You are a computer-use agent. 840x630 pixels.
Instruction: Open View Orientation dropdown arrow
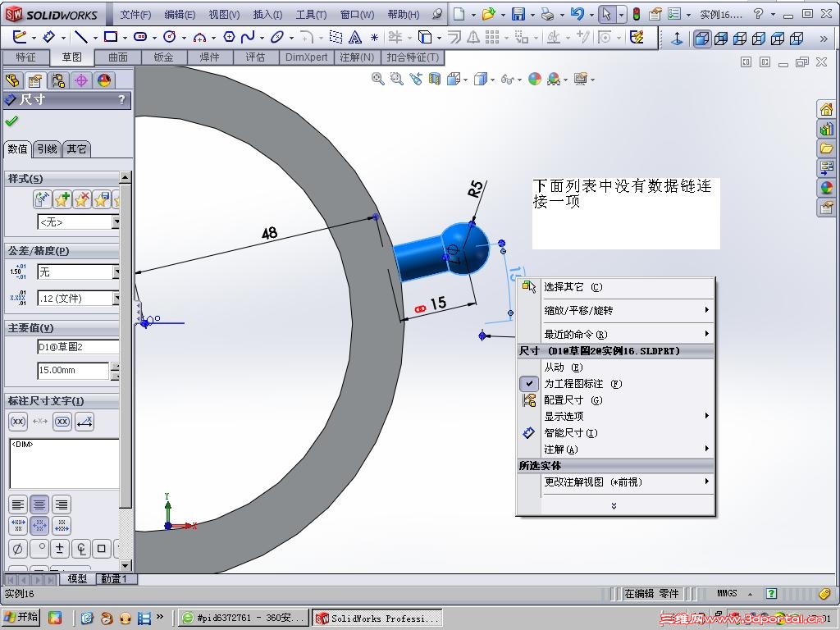(x=466, y=80)
